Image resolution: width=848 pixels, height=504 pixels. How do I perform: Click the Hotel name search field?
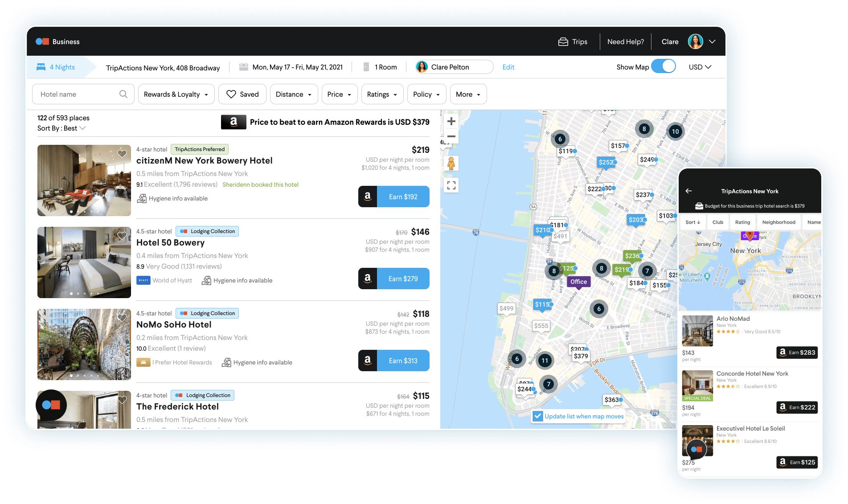tap(83, 94)
